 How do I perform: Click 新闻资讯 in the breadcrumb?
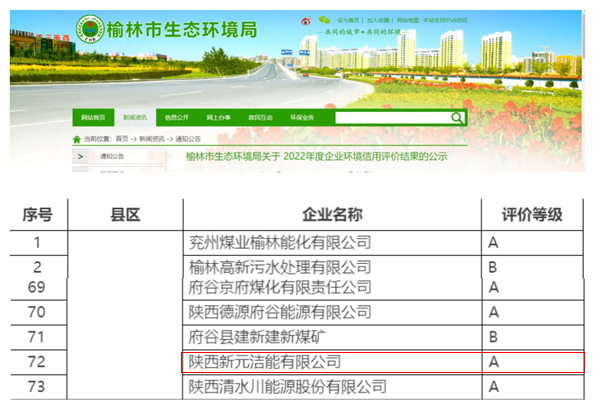tap(152, 139)
